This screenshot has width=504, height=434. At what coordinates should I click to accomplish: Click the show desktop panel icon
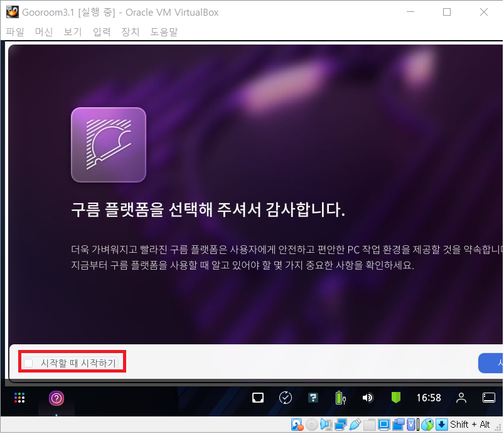[x=490, y=399]
